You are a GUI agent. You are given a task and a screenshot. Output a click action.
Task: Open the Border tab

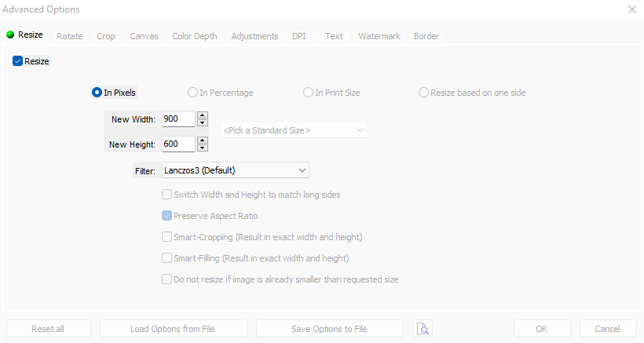[x=426, y=36]
